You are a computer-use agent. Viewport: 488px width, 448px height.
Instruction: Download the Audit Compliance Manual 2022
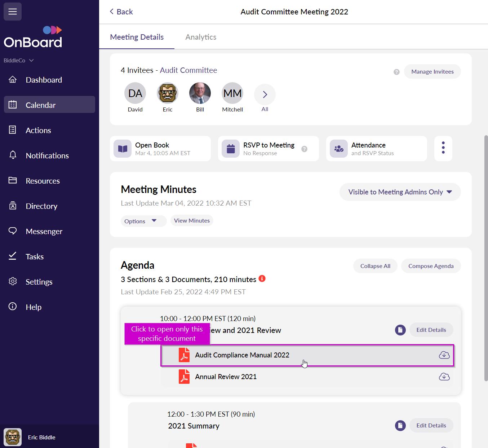point(444,355)
